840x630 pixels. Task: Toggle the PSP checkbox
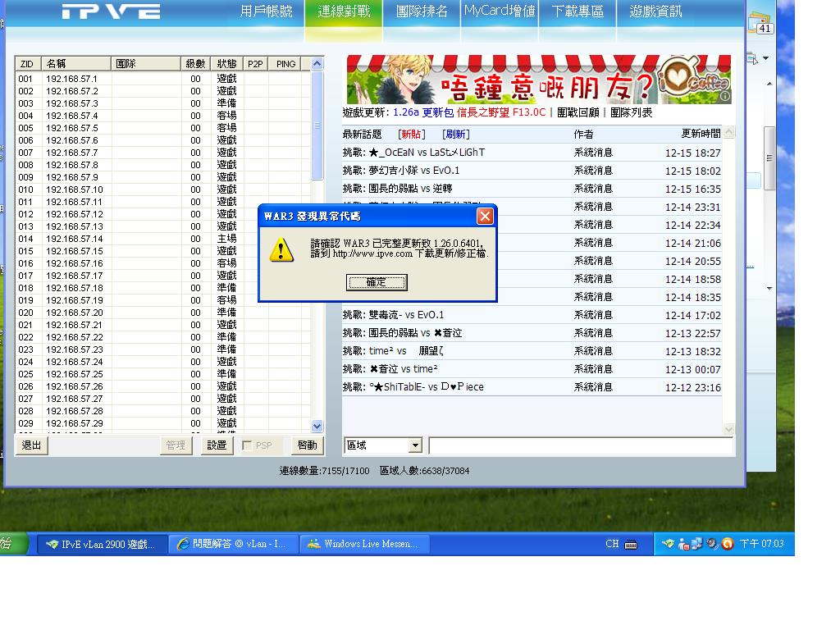[x=247, y=445]
